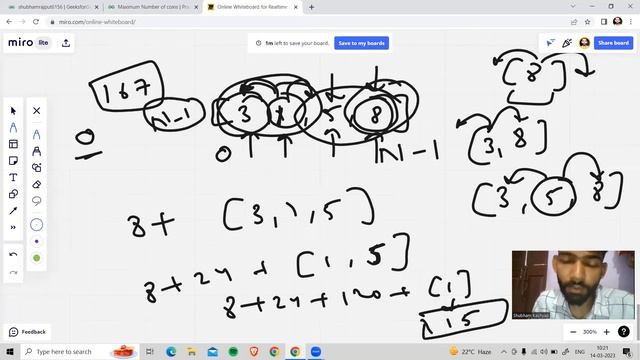Select the cursor arrow tool in Miro
This screenshot has height=360, width=640.
point(13,111)
